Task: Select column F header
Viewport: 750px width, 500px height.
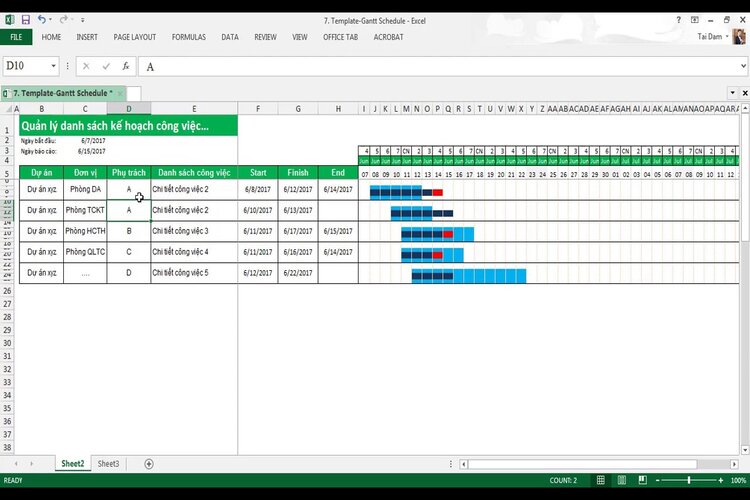Action: click(258, 109)
